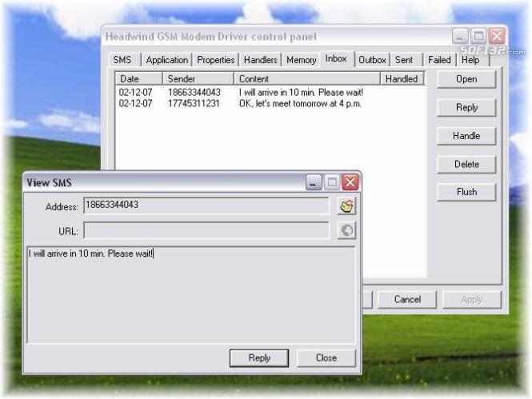
Task: Open the Help tab
Action: 473,60
